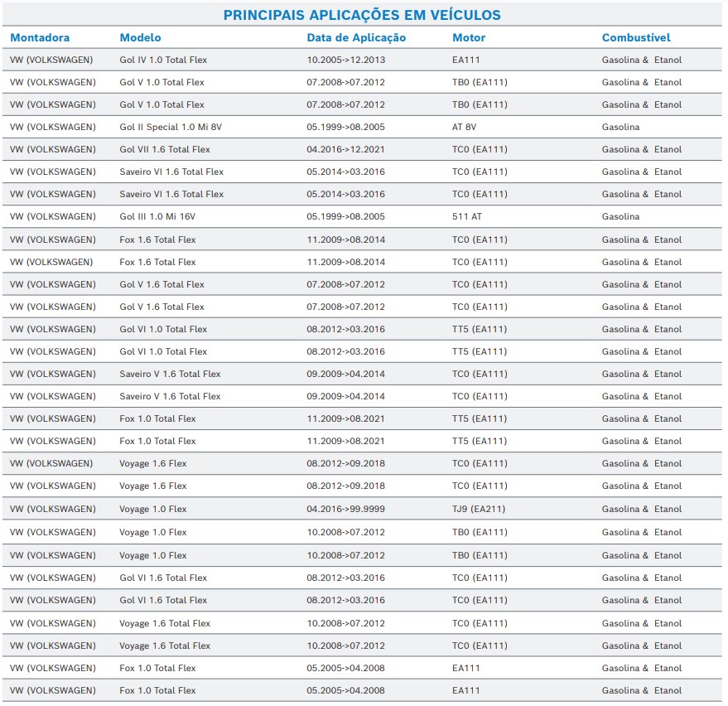
Task: Click the 'Data de Aplicação' column header
Action: [356, 37]
